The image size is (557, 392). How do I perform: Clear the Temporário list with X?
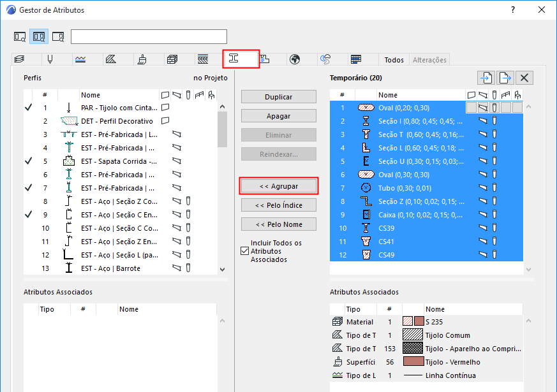[524, 78]
